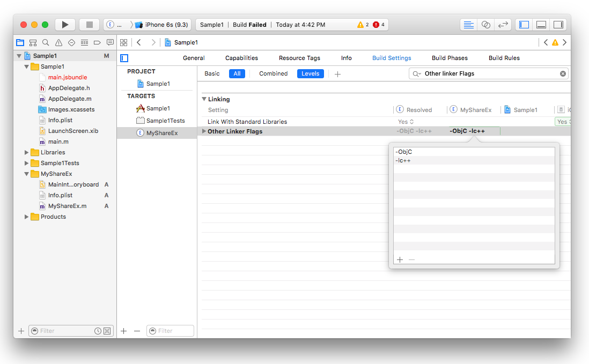Open the breakpoint navigator icon
The height and width of the screenshot is (364, 589).
click(x=97, y=42)
